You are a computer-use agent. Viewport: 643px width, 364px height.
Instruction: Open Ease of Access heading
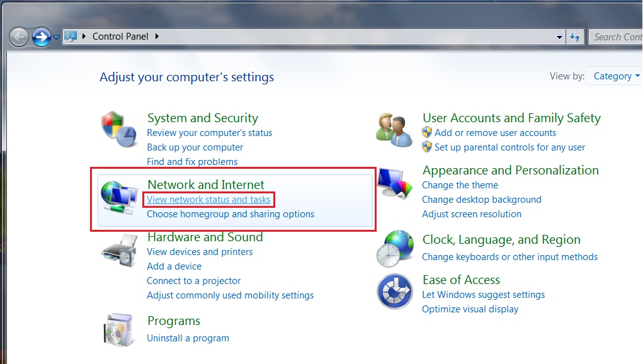point(462,280)
